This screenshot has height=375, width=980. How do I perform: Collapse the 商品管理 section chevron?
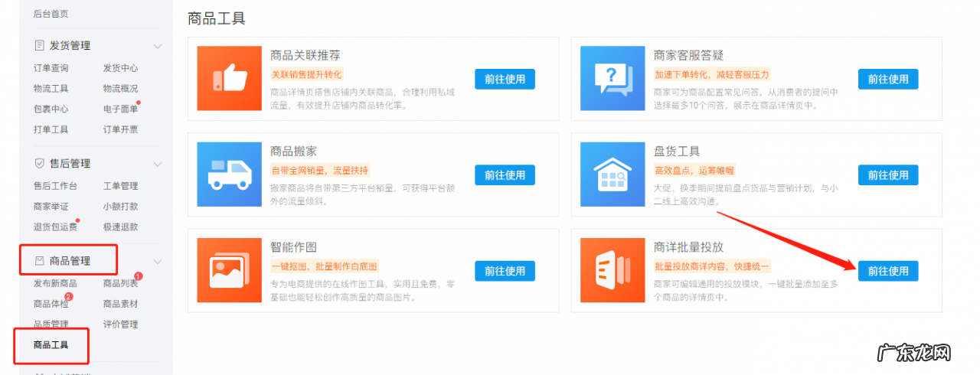158,262
